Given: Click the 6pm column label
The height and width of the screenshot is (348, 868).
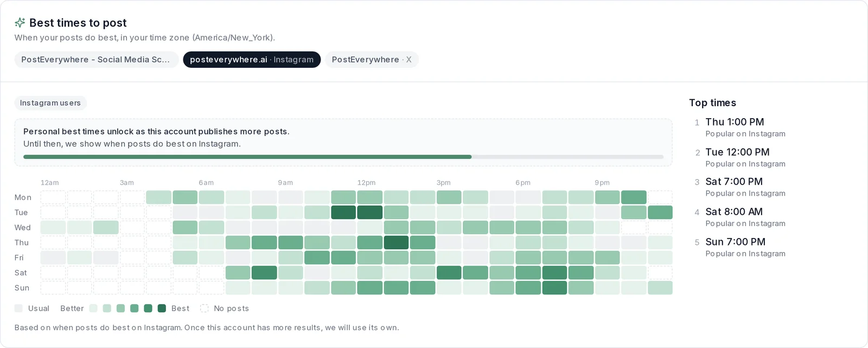Looking at the screenshot, I should tap(523, 183).
